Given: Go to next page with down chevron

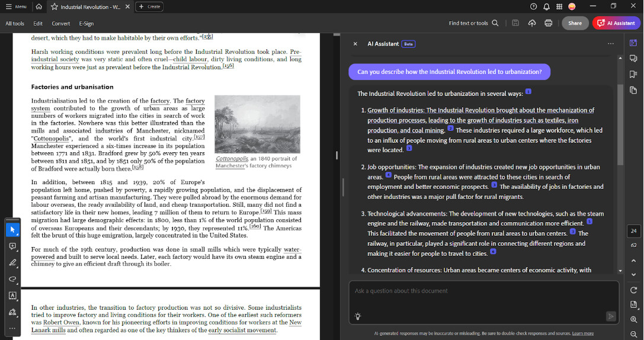Looking at the screenshot, I should pos(633,274).
